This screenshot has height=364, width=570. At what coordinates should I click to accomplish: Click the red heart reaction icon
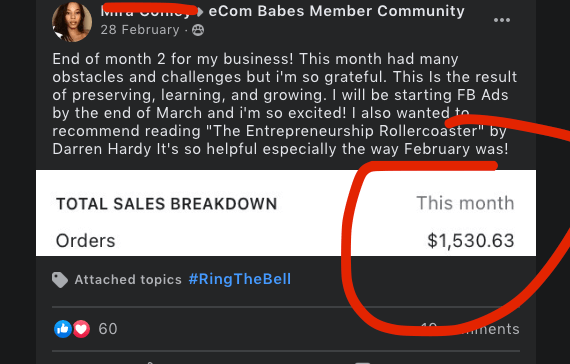coord(81,329)
